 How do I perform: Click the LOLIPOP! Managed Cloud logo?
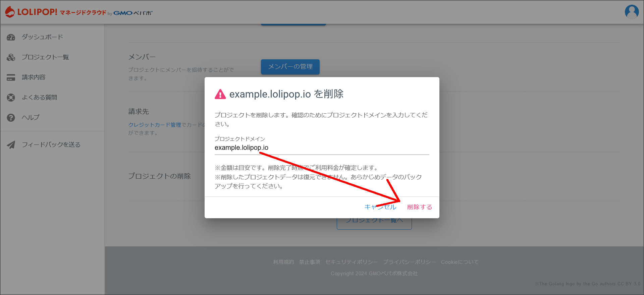[79, 12]
